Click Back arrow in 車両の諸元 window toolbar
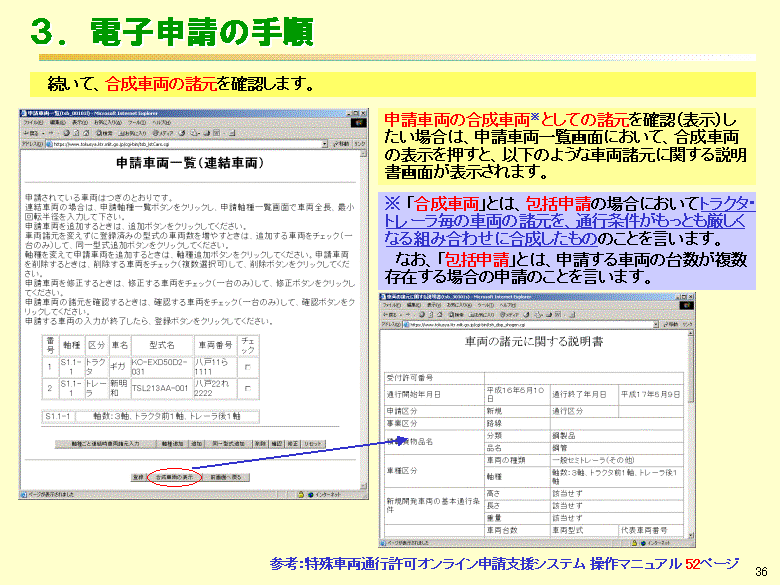The height and width of the screenshot is (585, 780). (x=390, y=315)
